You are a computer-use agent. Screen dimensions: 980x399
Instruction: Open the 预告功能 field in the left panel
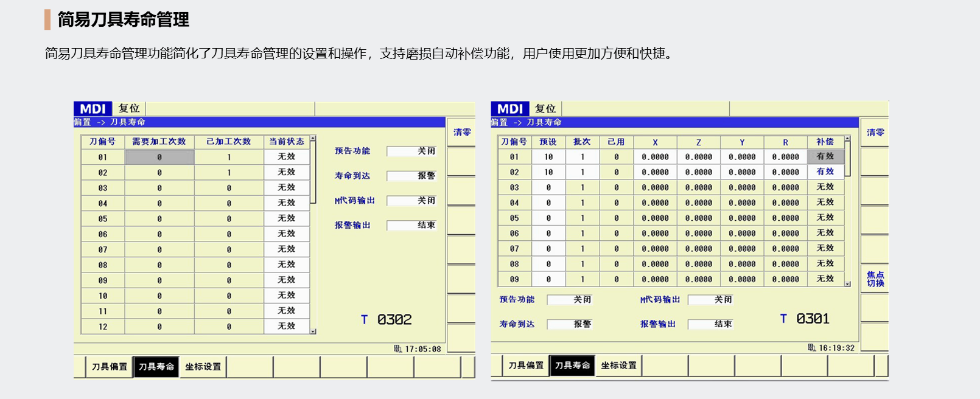tap(411, 151)
